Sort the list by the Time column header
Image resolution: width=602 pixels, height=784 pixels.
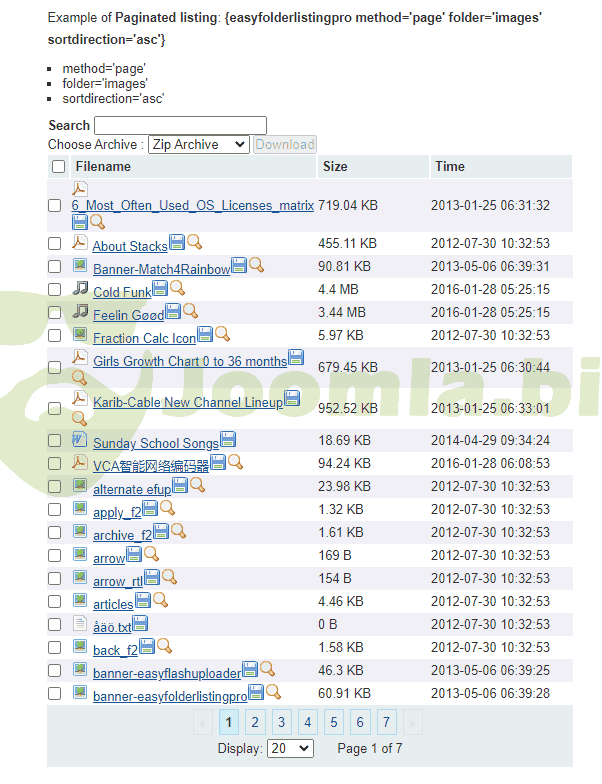450,167
